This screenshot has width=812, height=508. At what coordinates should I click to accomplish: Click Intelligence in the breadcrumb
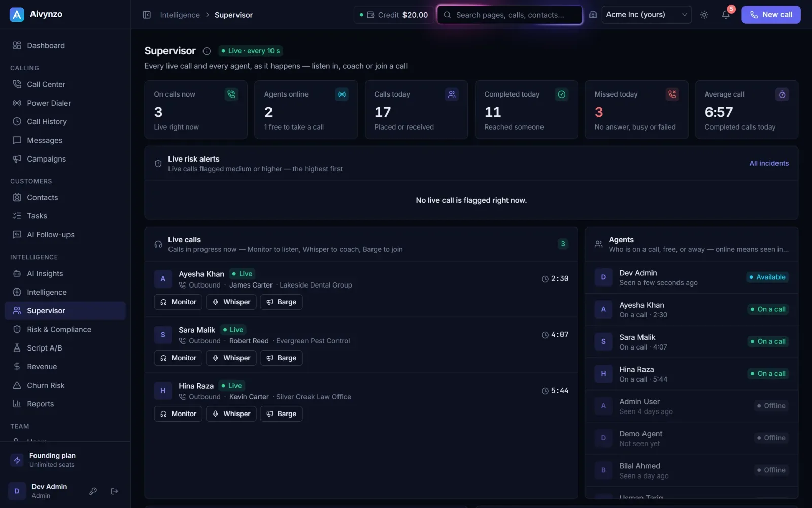[180, 15]
